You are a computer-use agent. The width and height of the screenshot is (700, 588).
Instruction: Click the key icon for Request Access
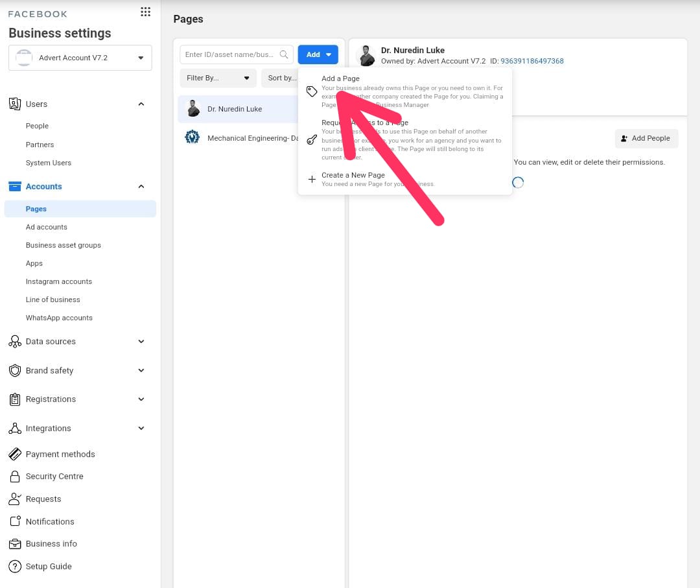[312, 140]
